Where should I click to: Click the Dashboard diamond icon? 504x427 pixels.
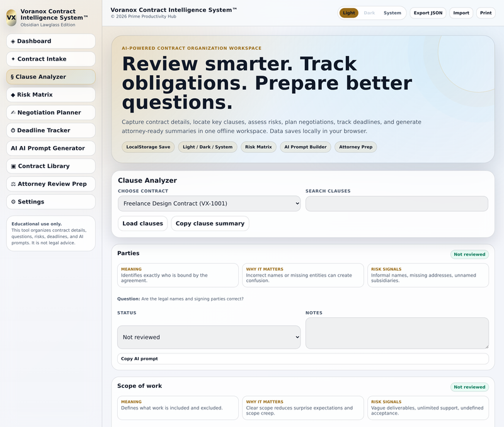[x=13, y=42]
